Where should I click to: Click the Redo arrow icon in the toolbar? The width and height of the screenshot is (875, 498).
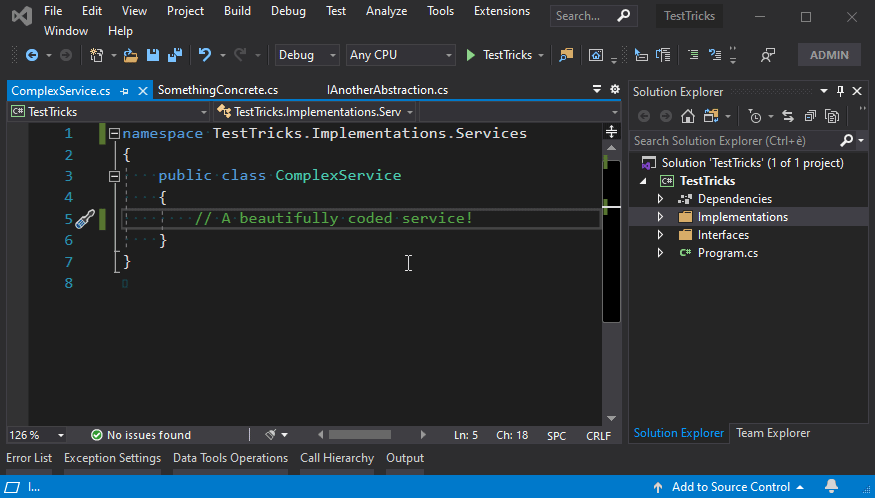click(x=240, y=55)
